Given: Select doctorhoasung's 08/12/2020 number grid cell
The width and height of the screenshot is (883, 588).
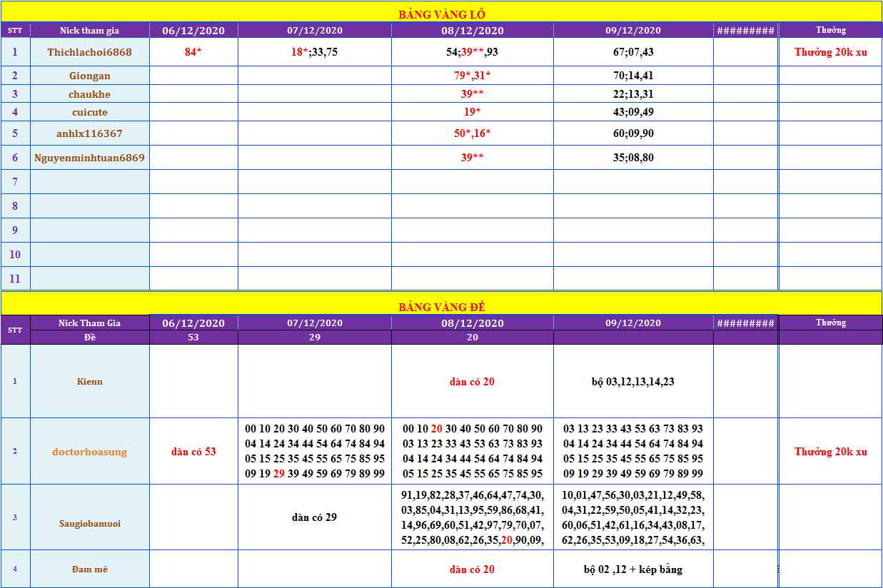Looking at the screenshot, I should pos(473,452).
